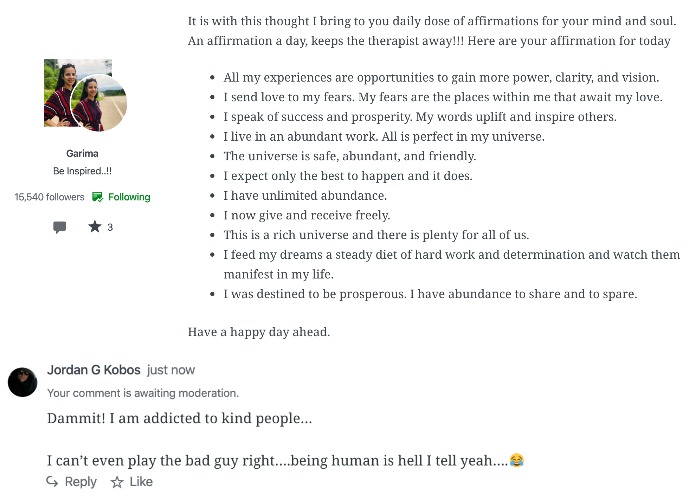Image resolution: width=689 pixels, height=500 pixels.
Task: Click the crying-laughing emoji in the comment
Action: click(x=517, y=460)
